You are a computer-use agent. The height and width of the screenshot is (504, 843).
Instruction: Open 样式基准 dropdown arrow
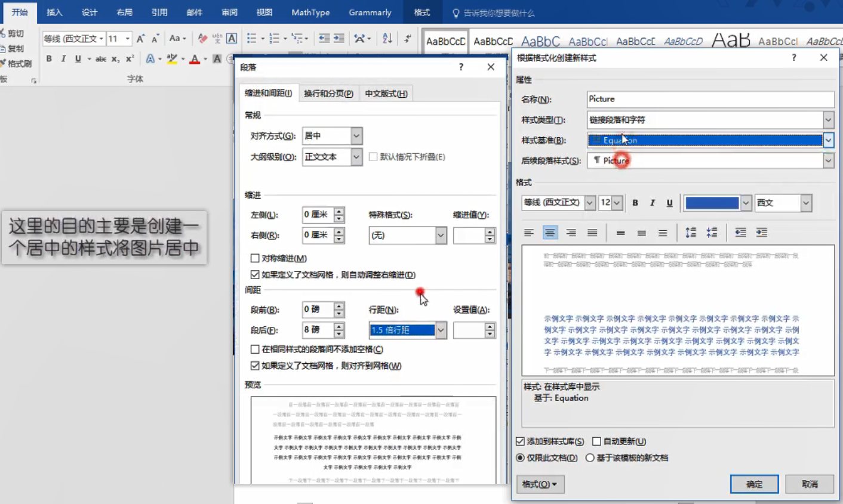click(x=828, y=140)
